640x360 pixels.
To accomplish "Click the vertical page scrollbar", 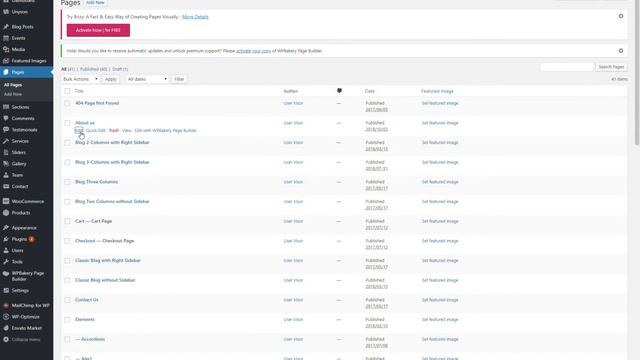I will (x=637, y=72).
